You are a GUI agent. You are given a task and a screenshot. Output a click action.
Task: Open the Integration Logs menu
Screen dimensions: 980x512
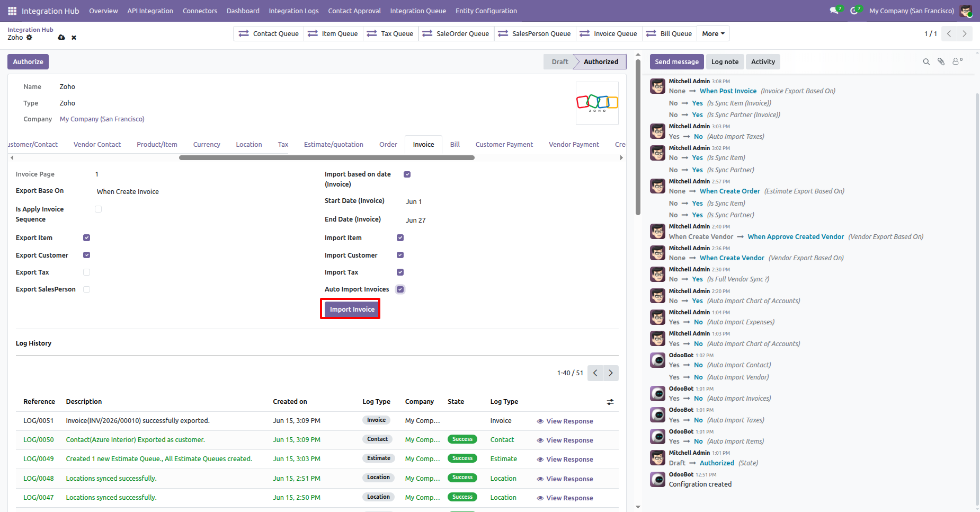click(x=293, y=11)
